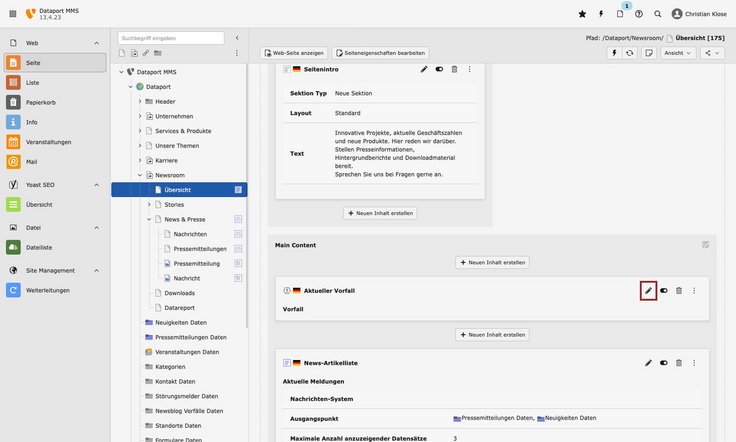Open the three-dot menu for Aktueller Vorfall
This screenshot has height=442, width=736.
pyautogui.click(x=694, y=291)
